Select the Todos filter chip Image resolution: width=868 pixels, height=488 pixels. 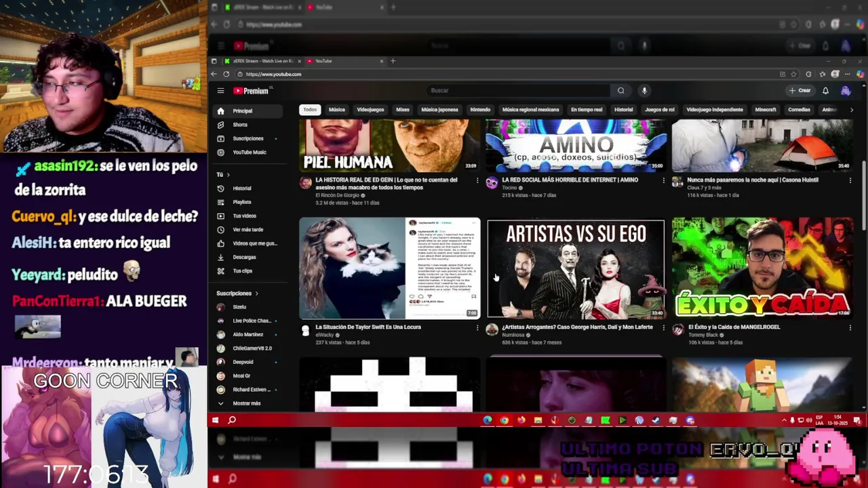tap(310, 110)
